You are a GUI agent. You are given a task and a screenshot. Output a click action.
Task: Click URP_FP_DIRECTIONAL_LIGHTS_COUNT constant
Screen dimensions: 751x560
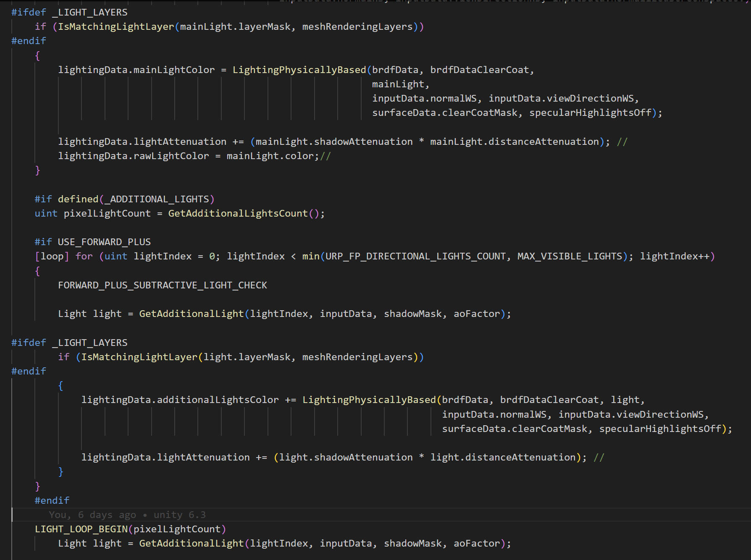415,256
